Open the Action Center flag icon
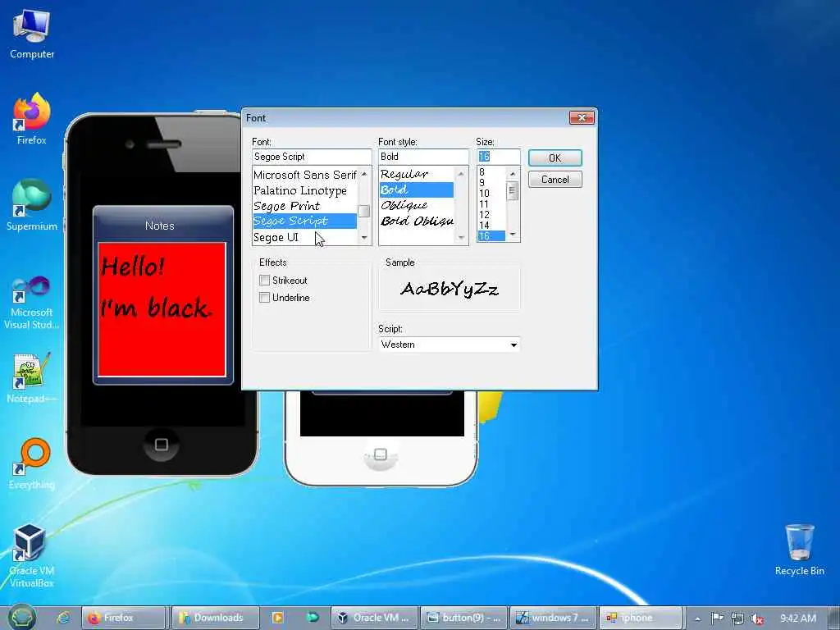Screen dimensions: 840x630 (717, 619)
